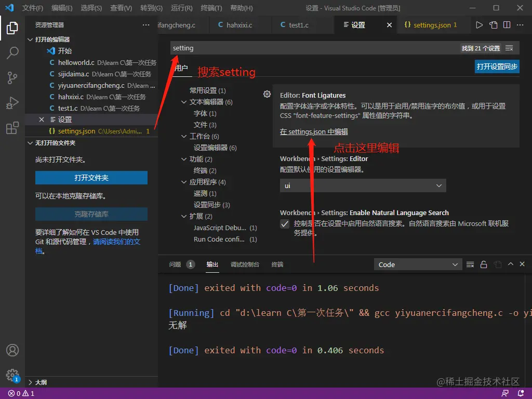The image size is (532, 399).
Task: Click the 请阅读我们的文档 link
Action: 116,242
